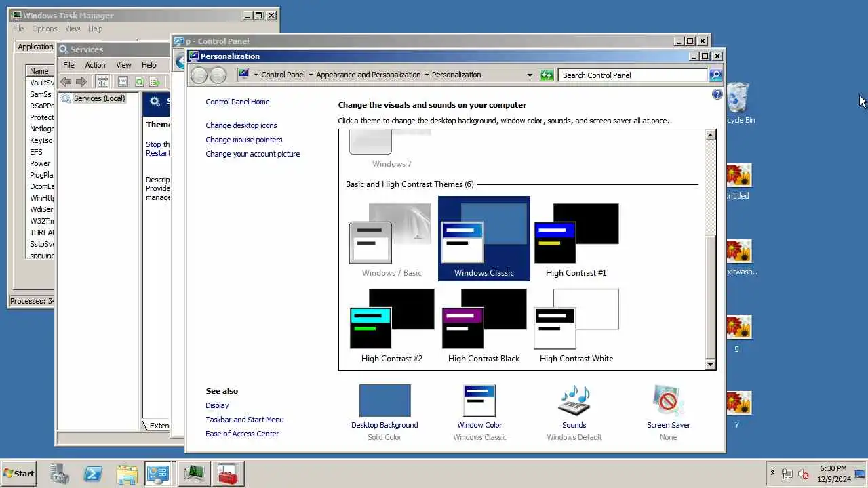The width and height of the screenshot is (868, 488).
Task: Click the red toolbox taskbar icon
Action: click(x=227, y=474)
